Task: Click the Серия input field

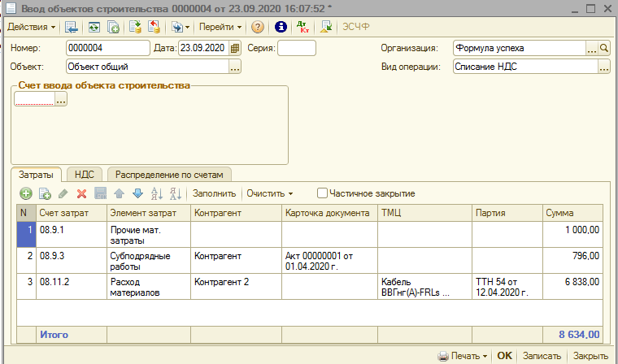Action: 296,48
